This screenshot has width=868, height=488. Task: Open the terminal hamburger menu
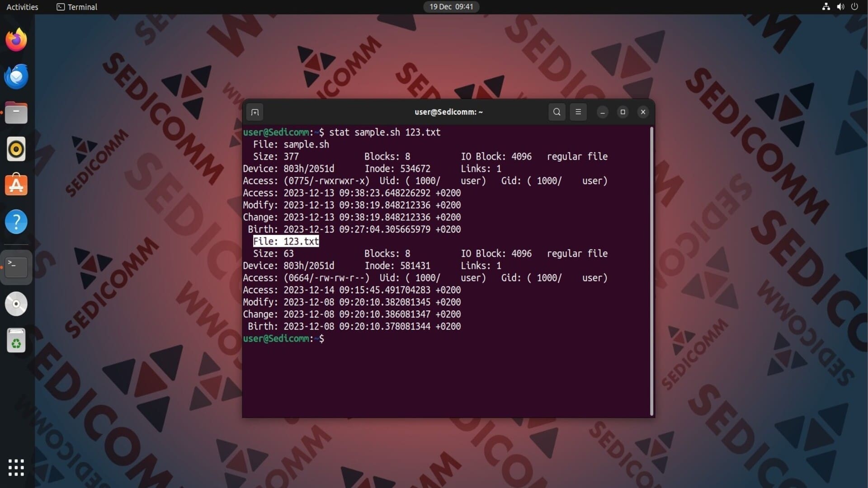[x=578, y=112]
